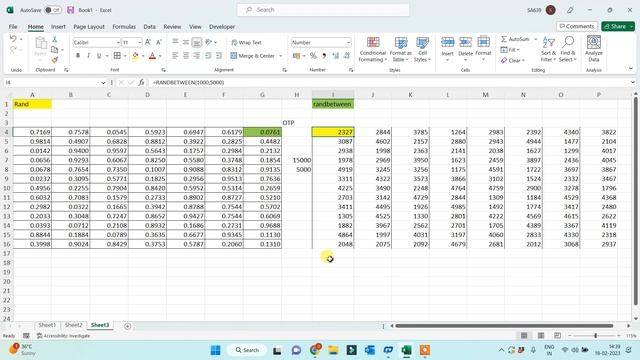Screen dimensions: 640x360
Task: Click the Fill Color bucket icon
Action: [136, 56]
